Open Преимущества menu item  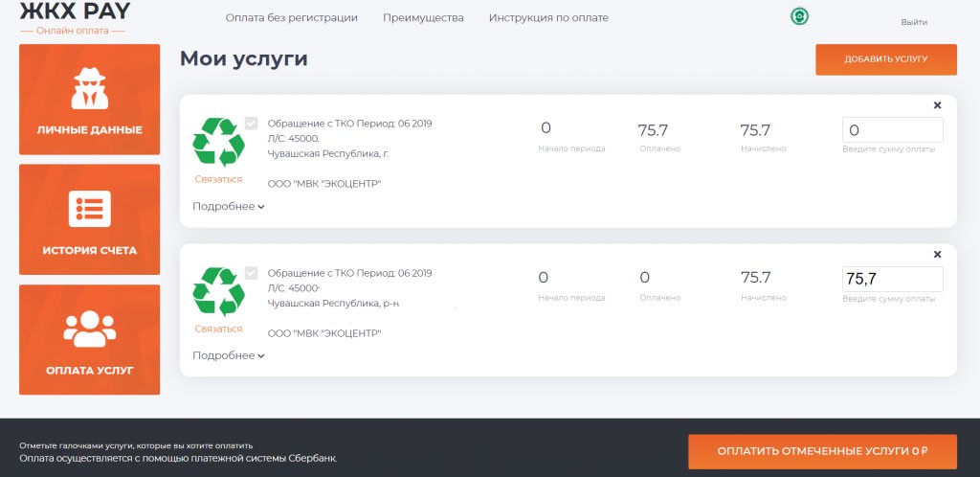423,18
